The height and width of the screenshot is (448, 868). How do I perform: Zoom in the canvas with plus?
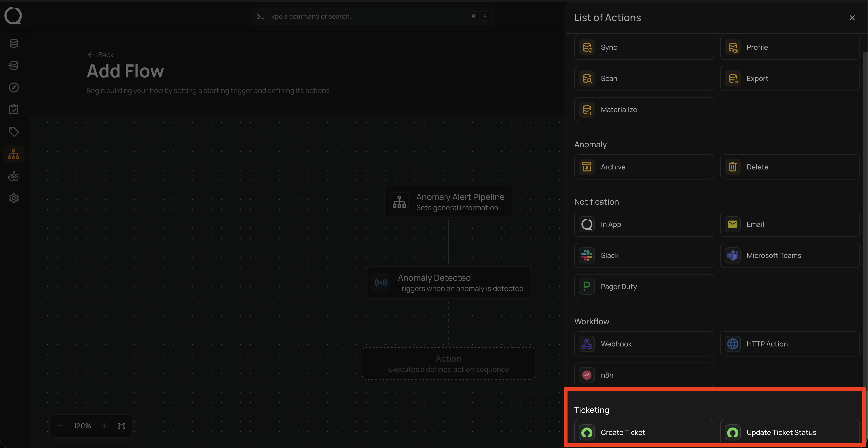[x=105, y=426]
